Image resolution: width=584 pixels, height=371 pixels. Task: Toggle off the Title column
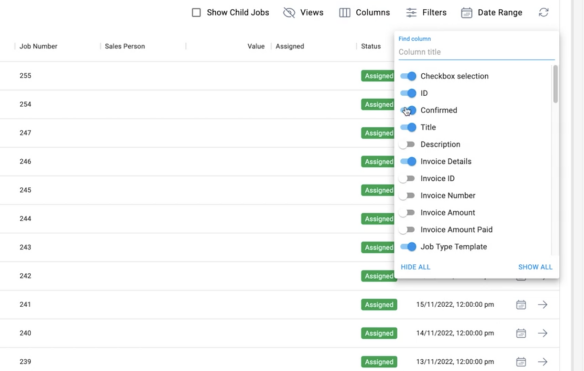[x=408, y=127]
